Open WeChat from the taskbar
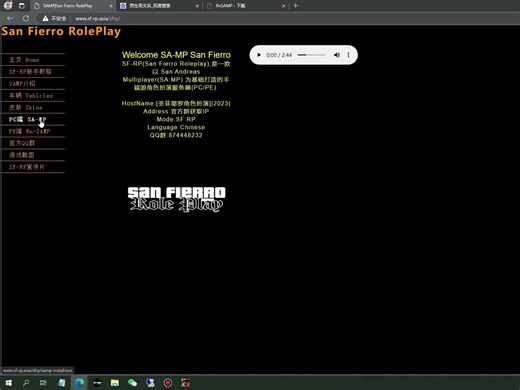Viewport: 520px width, 390px height. click(x=132, y=383)
